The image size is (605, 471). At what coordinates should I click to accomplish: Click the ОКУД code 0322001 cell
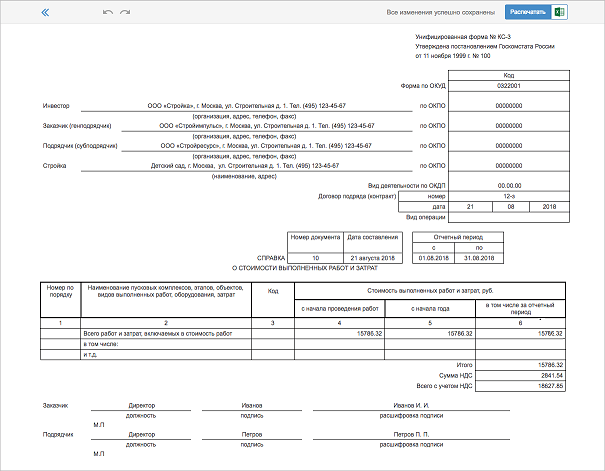click(509, 86)
